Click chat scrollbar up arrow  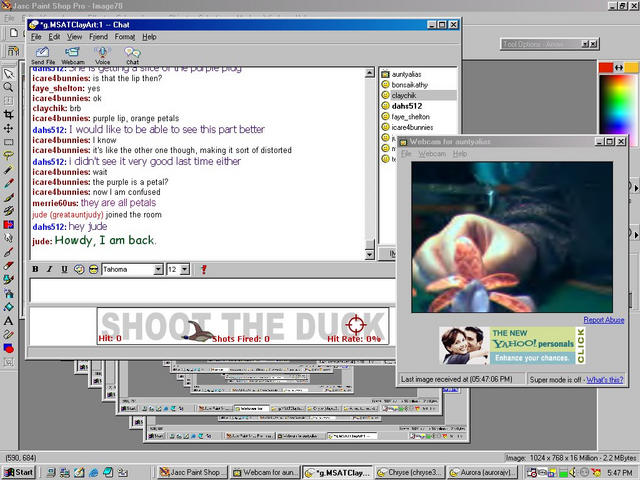(369, 73)
